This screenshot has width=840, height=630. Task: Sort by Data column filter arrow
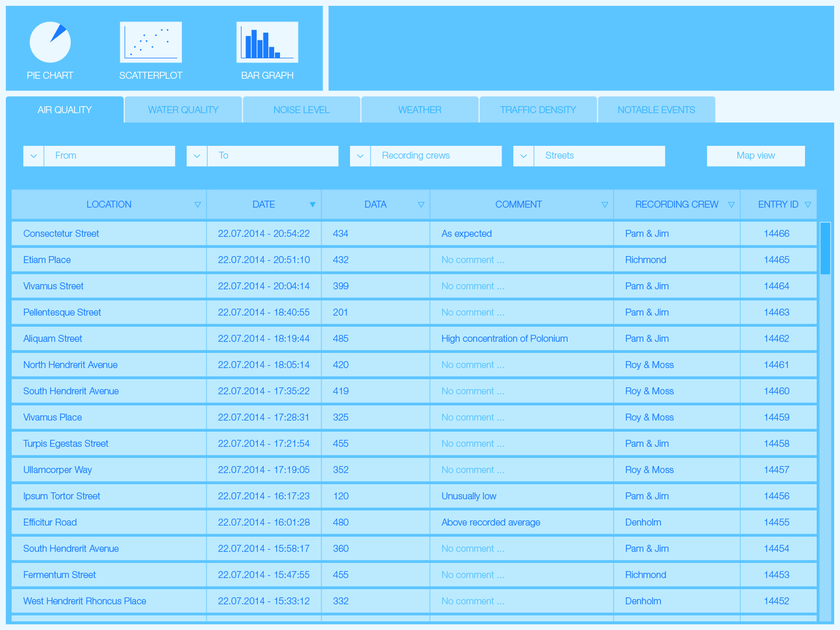tap(421, 205)
